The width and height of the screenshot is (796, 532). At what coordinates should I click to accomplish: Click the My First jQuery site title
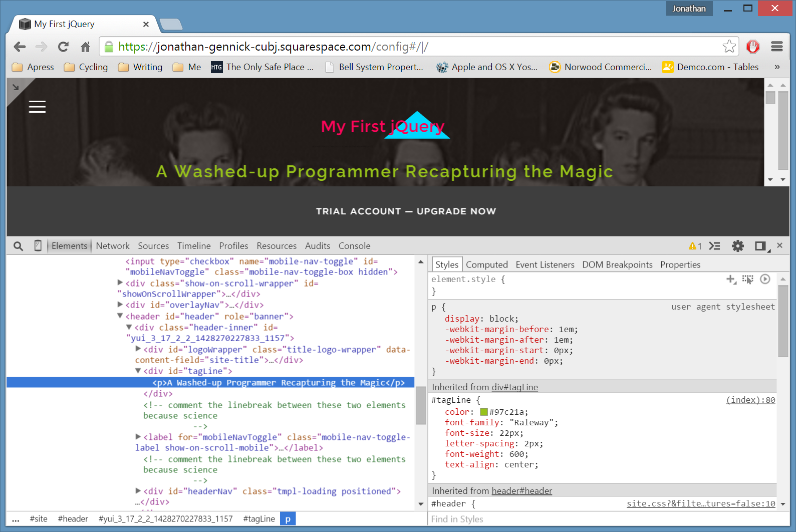(383, 126)
